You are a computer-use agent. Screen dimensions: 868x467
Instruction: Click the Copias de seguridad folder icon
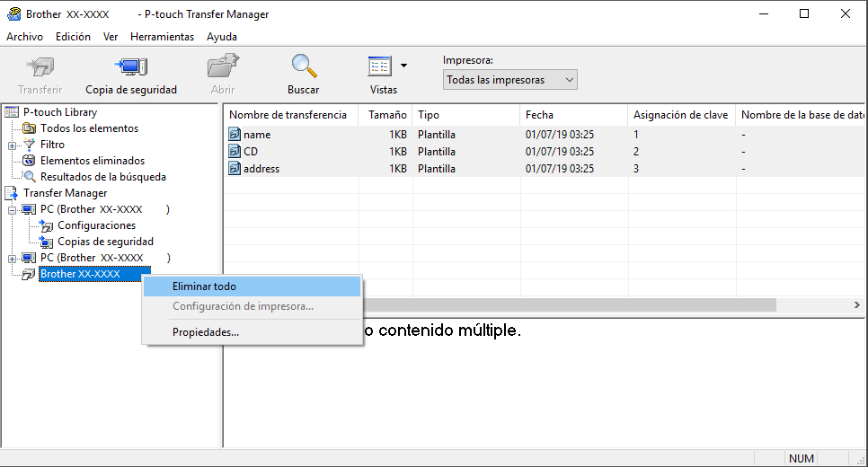(46, 242)
